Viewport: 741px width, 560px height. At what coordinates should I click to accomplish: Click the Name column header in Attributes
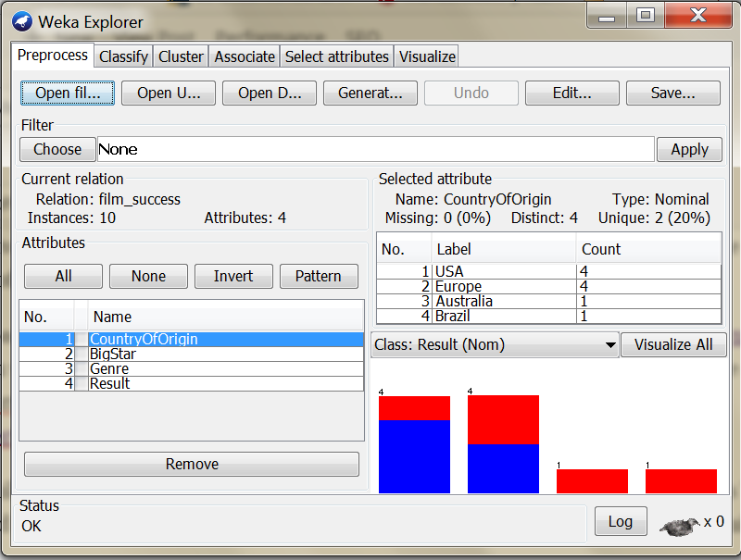[225, 317]
